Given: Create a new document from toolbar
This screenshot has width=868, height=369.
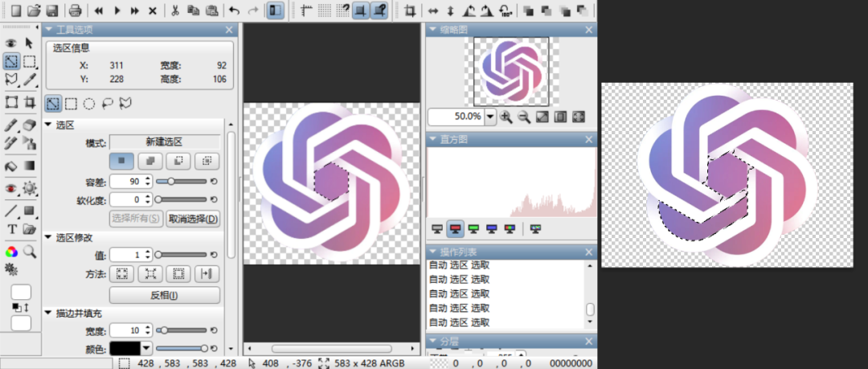Looking at the screenshot, I should tap(16, 10).
